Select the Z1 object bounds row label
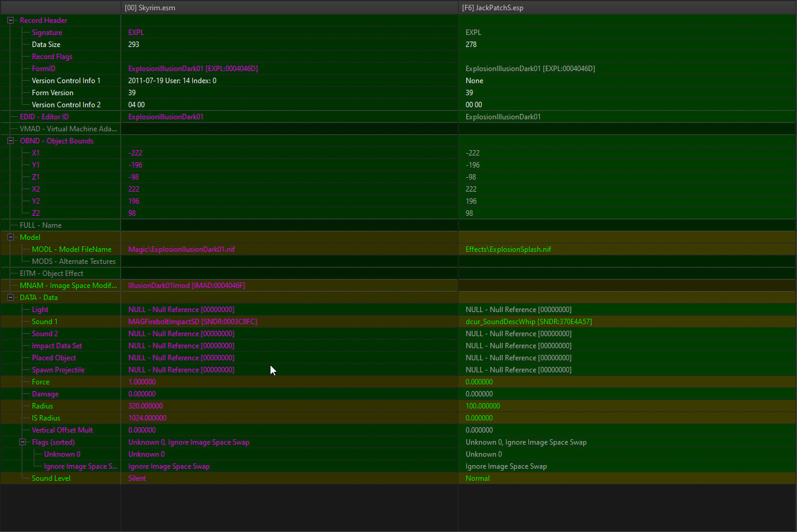 pos(36,177)
